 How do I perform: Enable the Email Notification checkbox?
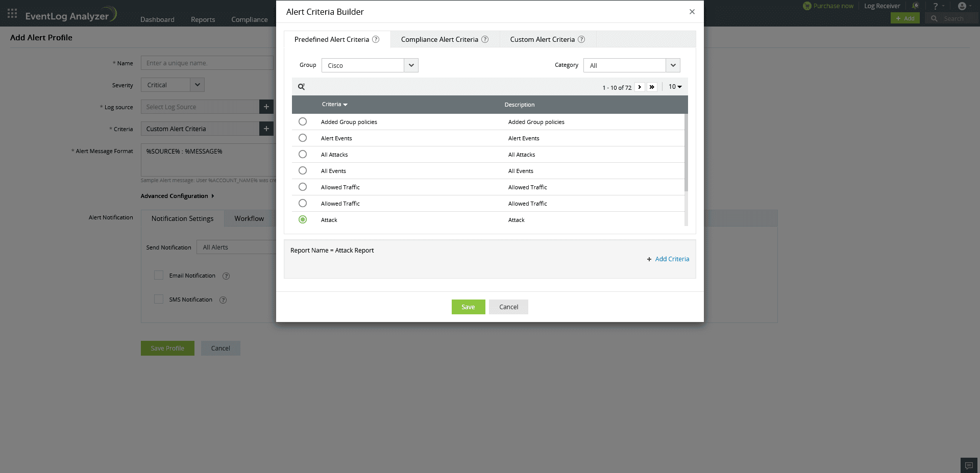[159, 275]
